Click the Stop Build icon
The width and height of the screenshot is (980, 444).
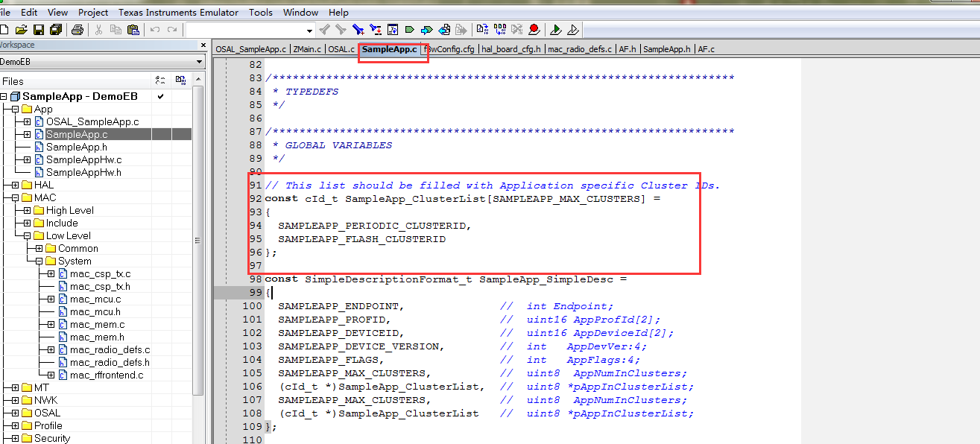[x=517, y=30]
